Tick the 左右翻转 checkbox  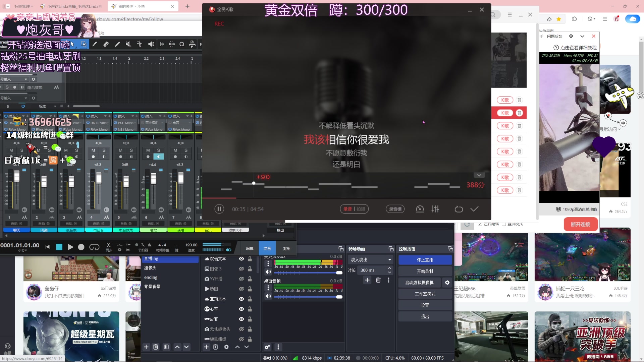[x=480, y=224]
